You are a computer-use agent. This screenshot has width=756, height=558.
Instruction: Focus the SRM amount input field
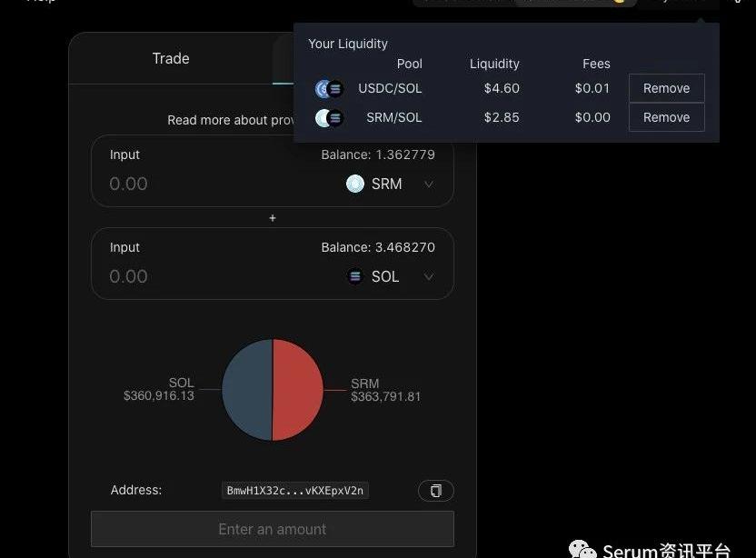click(128, 184)
